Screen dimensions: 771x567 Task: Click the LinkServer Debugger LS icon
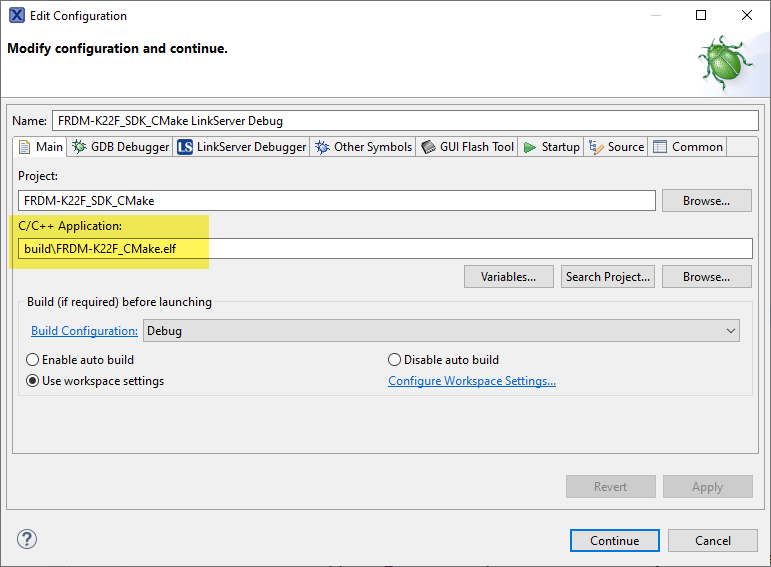click(x=185, y=147)
